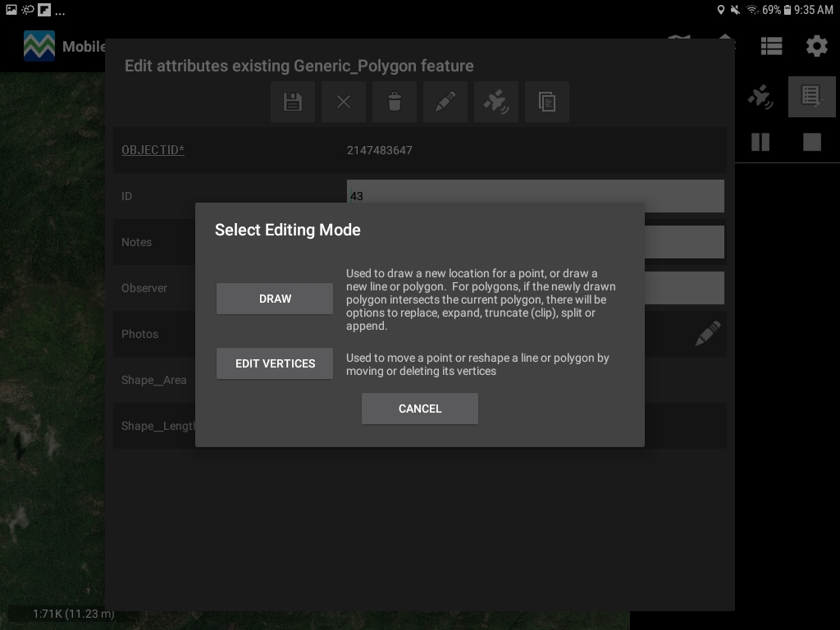Discard edits with the X icon

(344, 102)
